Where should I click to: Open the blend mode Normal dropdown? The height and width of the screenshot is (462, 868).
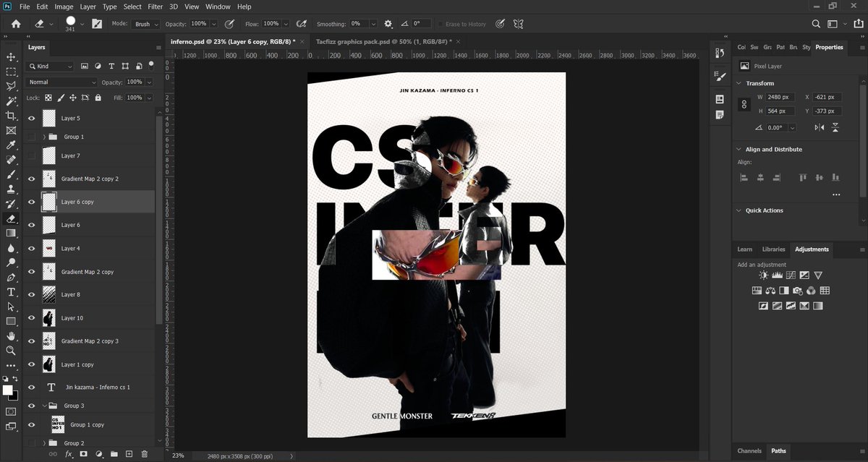tap(61, 82)
